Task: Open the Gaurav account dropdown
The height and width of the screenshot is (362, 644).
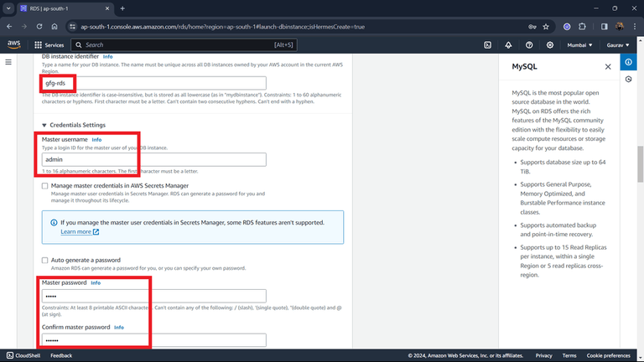Action: pyautogui.click(x=618, y=45)
